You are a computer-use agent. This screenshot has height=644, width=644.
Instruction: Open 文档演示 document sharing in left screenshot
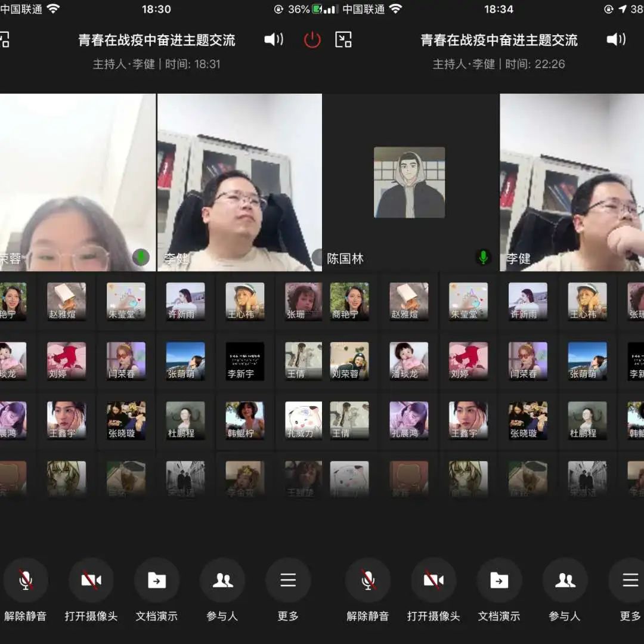tap(157, 580)
